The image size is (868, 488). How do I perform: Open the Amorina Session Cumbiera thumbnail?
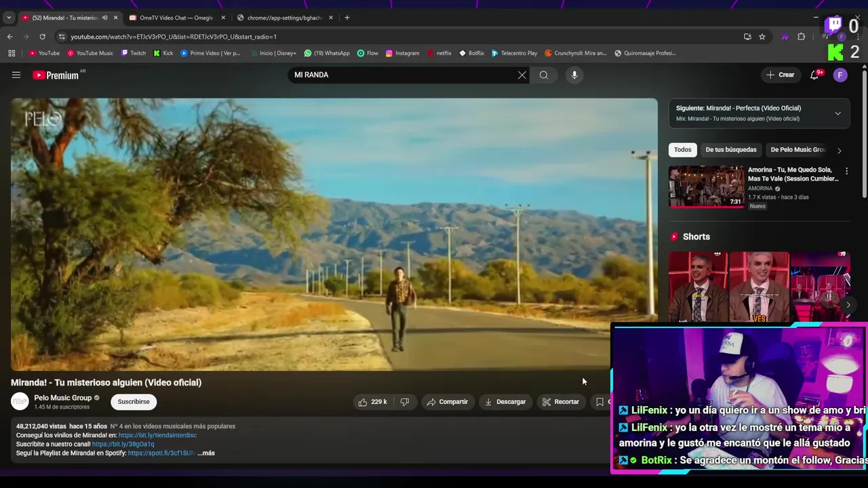click(x=706, y=186)
